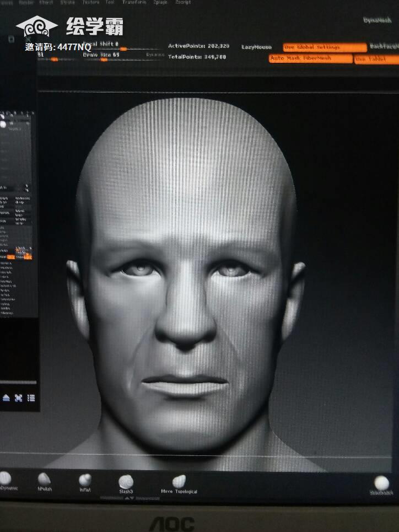
Task: Select the Slash3 brush
Action: pos(126,484)
